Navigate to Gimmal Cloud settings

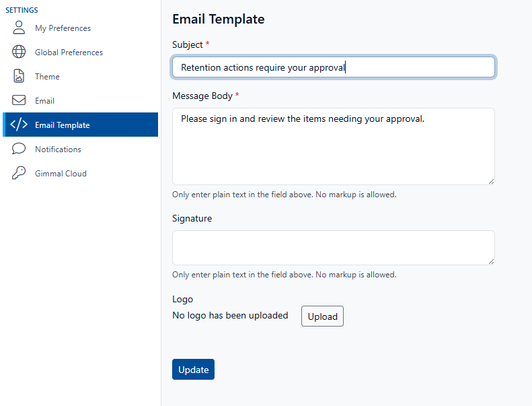[x=61, y=174]
